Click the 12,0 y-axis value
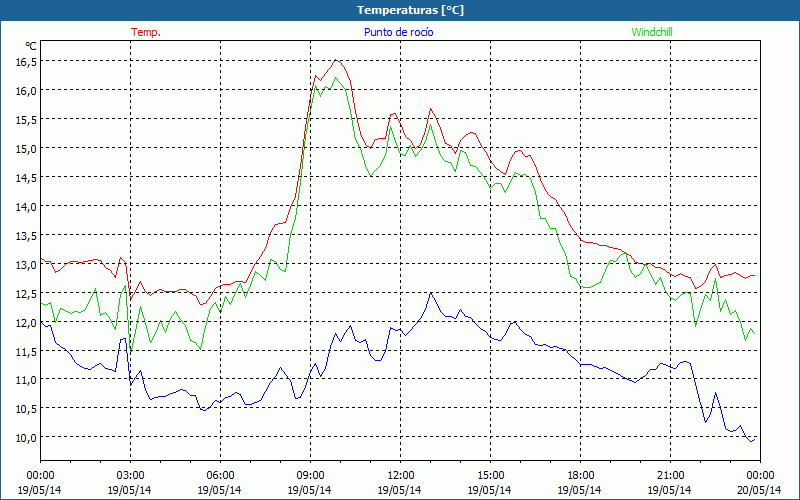This screenshot has height=500, width=800. click(27, 322)
